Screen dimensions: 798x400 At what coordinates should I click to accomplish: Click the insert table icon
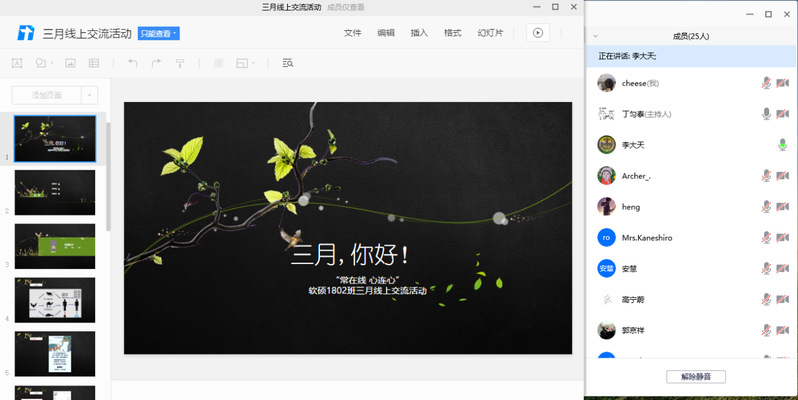click(94, 63)
